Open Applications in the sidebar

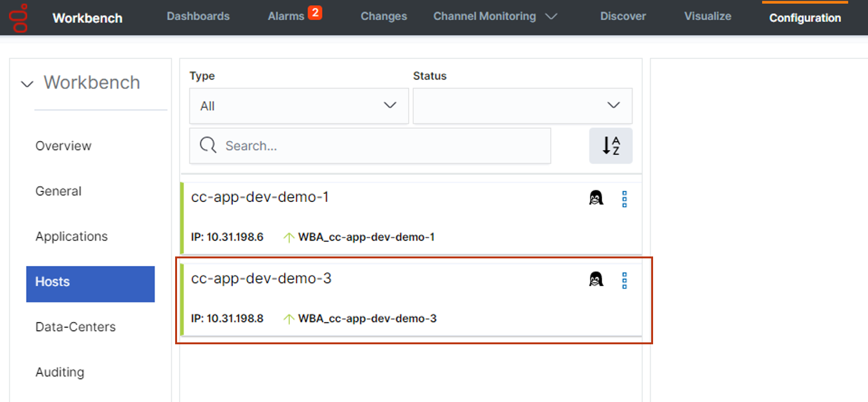(x=72, y=237)
